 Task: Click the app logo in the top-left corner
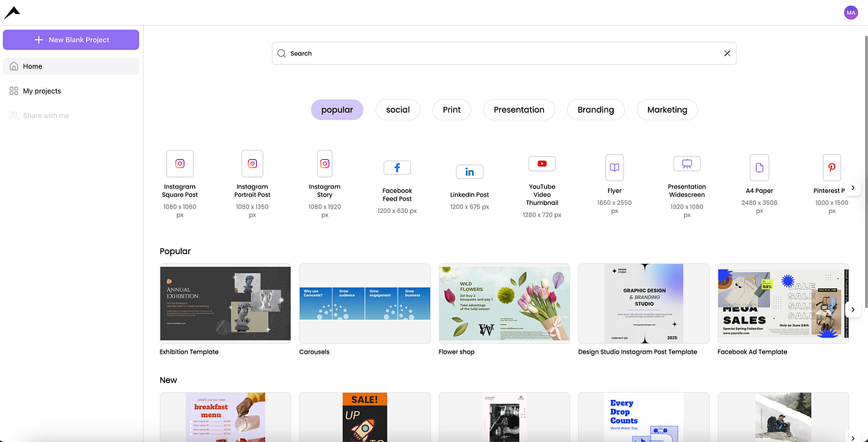pos(12,13)
